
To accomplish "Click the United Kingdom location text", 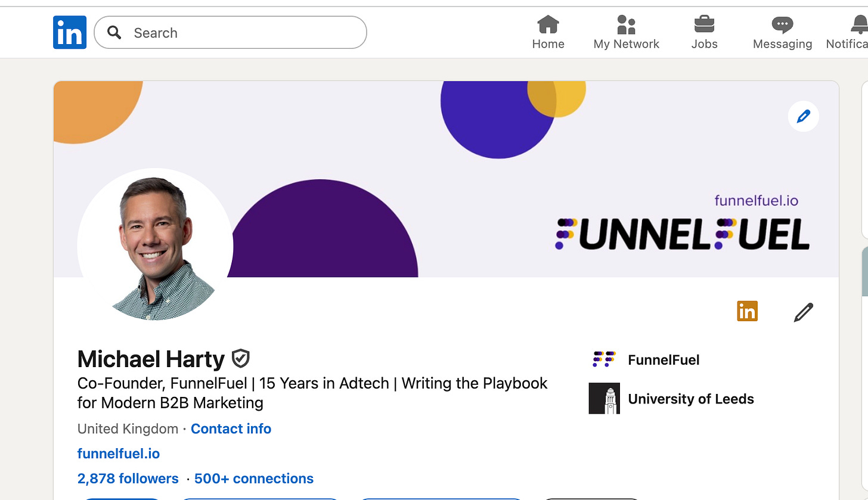I will click(128, 428).
